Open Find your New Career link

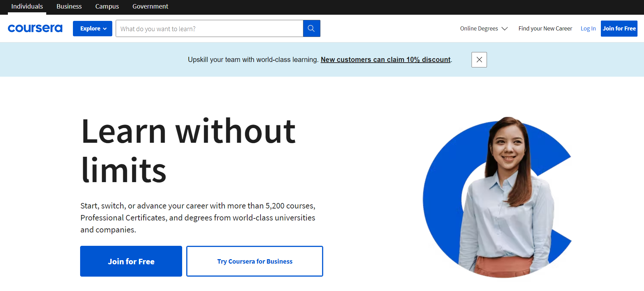tap(545, 28)
